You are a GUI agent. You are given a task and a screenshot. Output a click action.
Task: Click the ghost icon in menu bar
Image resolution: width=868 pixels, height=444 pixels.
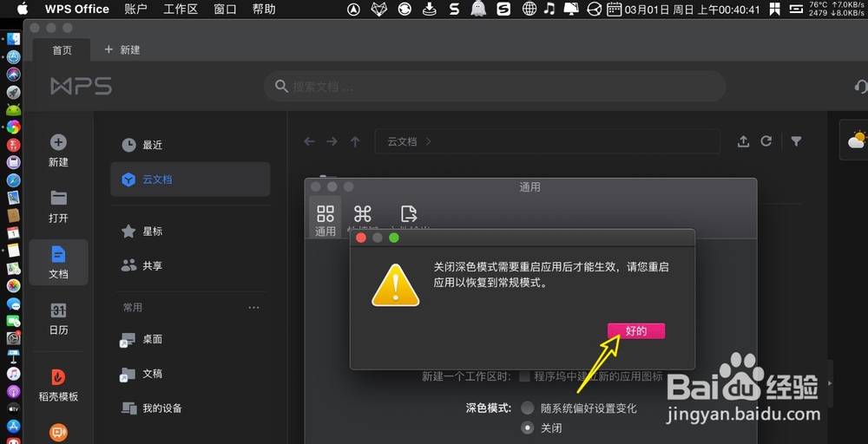477,9
